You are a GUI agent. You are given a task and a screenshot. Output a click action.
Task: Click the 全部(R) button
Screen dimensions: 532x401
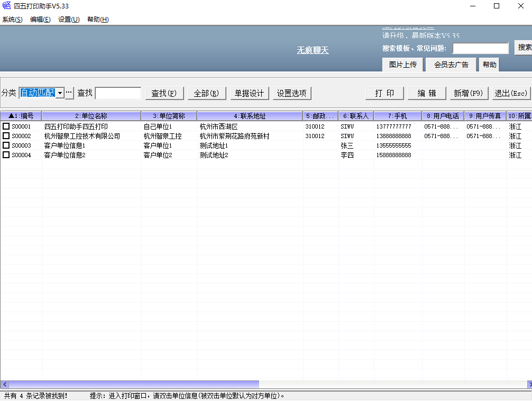tap(207, 93)
